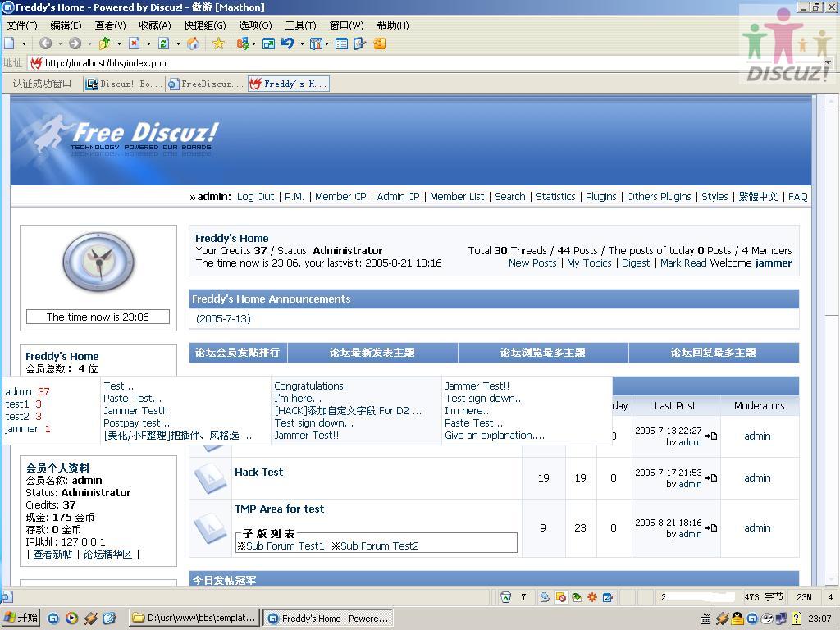
Task: Click the Log Out link
Action: (256, 197)
